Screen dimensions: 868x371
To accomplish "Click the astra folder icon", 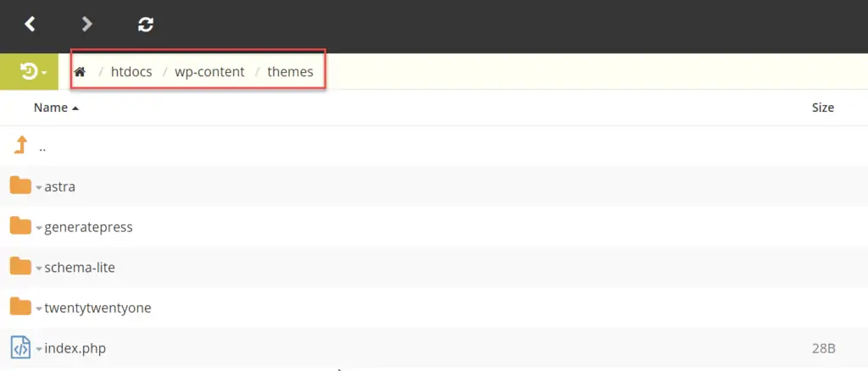I will tap(21, 185).
